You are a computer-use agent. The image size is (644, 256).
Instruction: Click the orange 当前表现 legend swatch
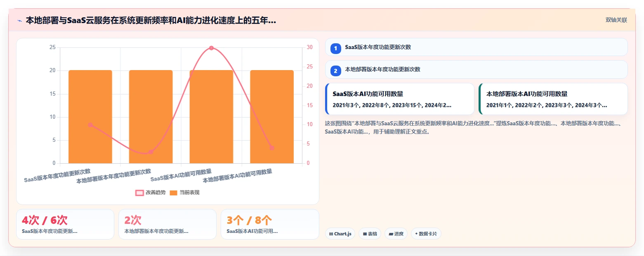pos(174,193)
